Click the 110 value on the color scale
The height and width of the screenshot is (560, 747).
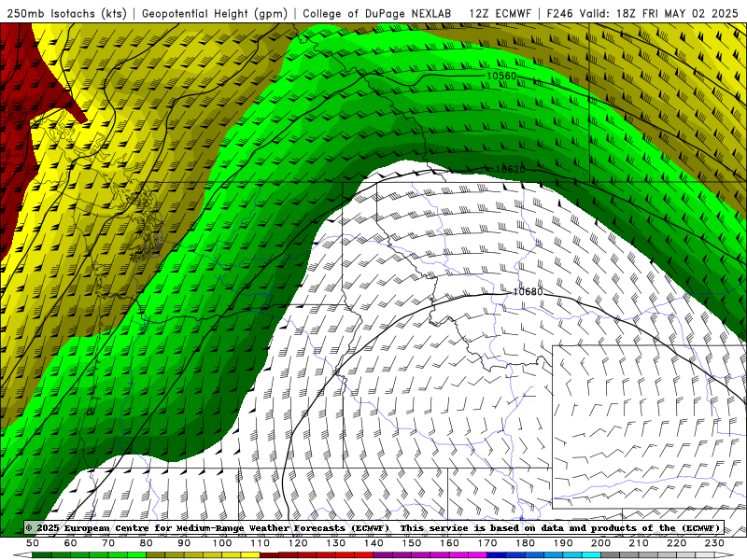(x=260, y=543)
